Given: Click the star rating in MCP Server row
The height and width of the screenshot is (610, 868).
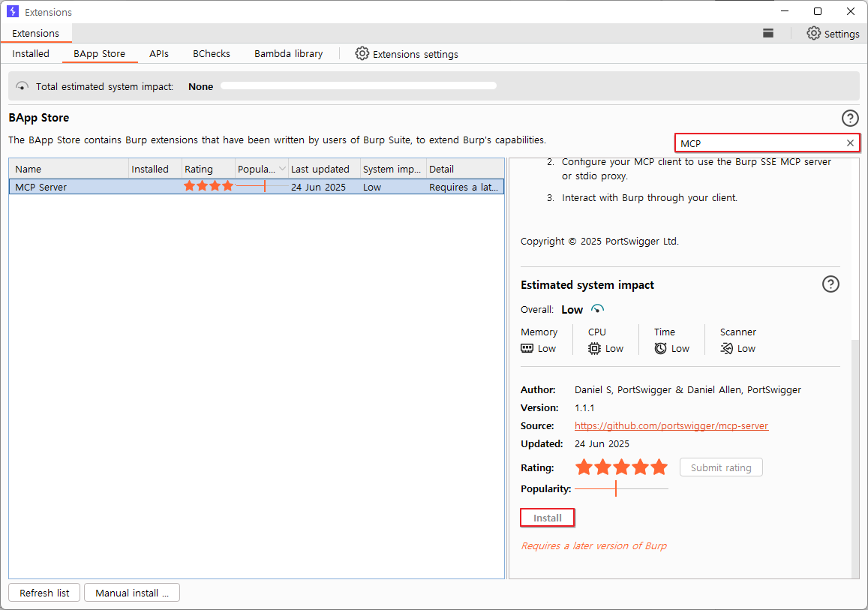Looking at the screenshot, I should 209,187.
